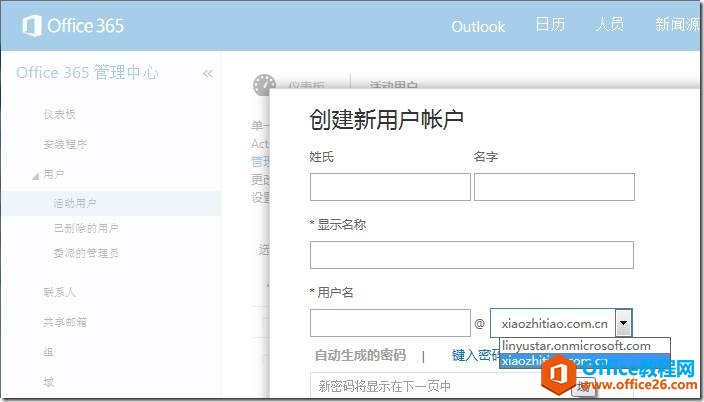Collapse the admin center sidebar with the chevron
This screenshot has width=704, height=402.
(x=207, y=73)
